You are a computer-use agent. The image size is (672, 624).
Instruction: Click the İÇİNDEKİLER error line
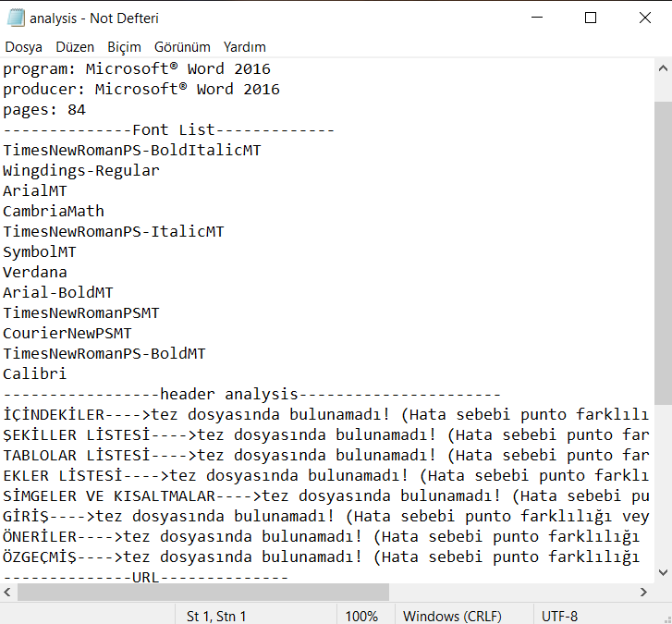325,415
